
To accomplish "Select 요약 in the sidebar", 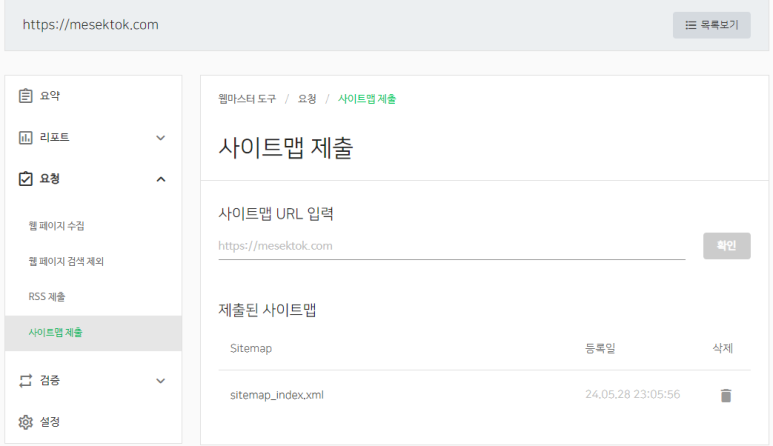I will [x=50, y=96].
